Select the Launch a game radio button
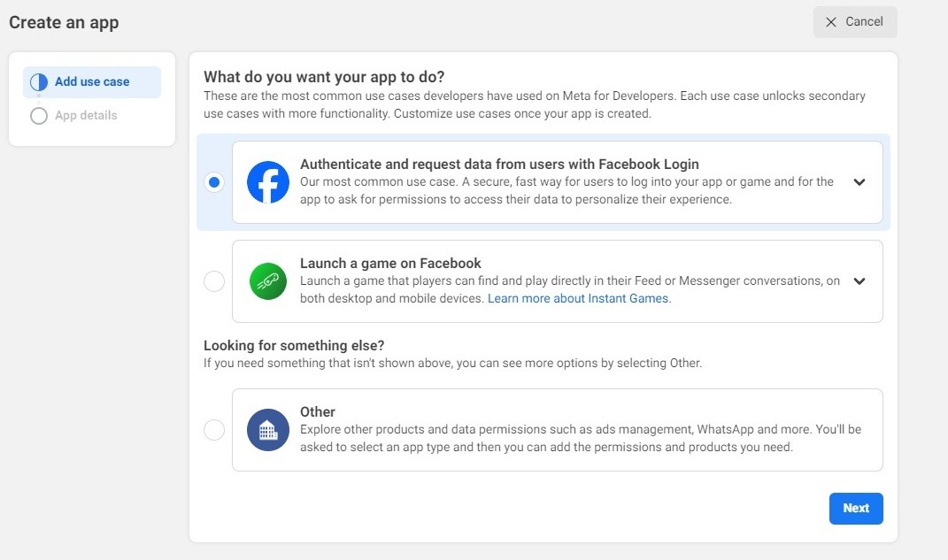This screenshot has height=560, width=948. (214, 281)
